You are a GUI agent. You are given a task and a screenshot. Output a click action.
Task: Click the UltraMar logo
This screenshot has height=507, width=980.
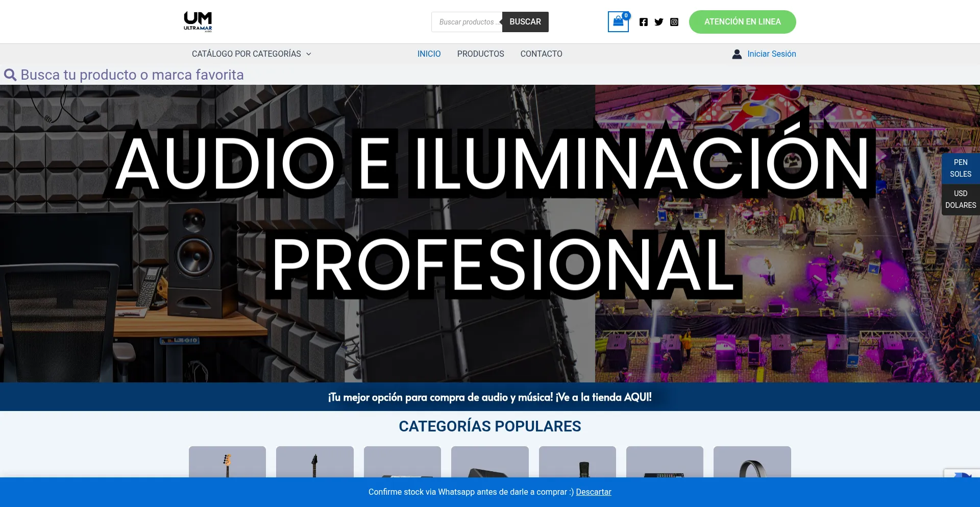(198, 22)
